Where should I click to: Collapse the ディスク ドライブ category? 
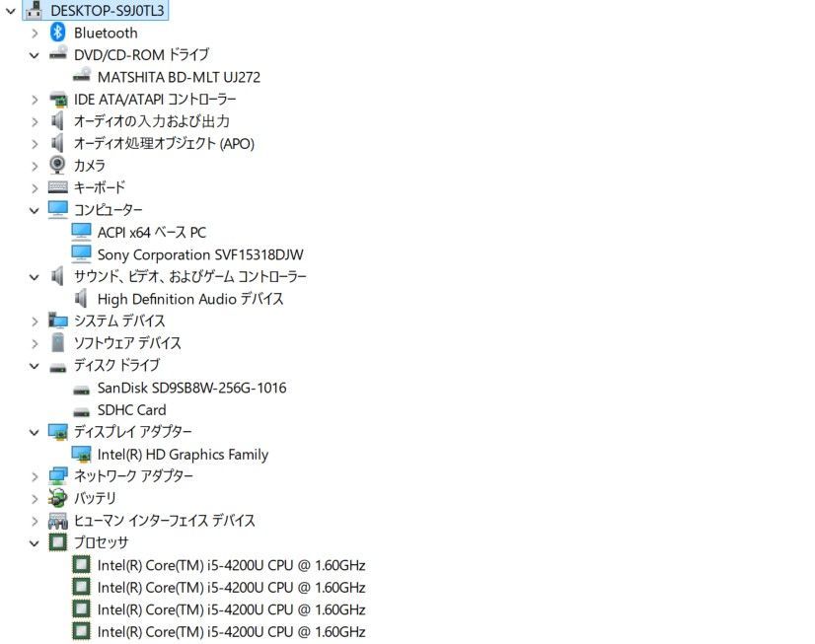(x=35, y=366)
